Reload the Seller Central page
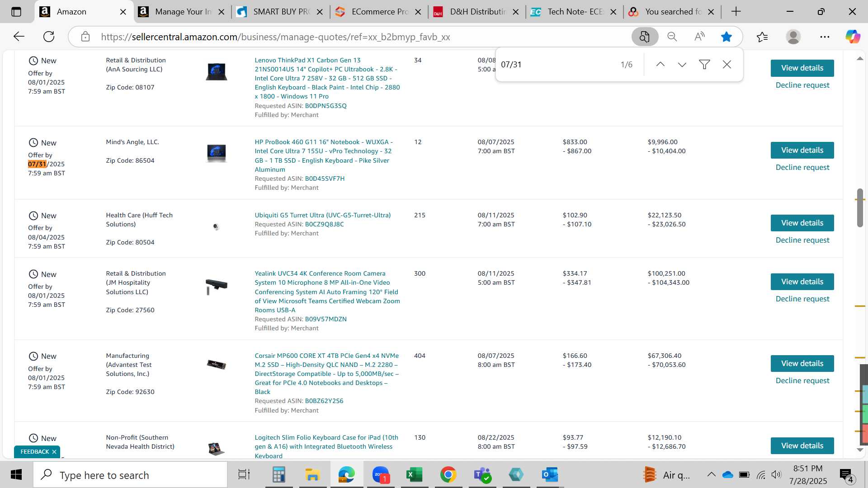Screen dimensions: 868x488 tap(49, 37)
